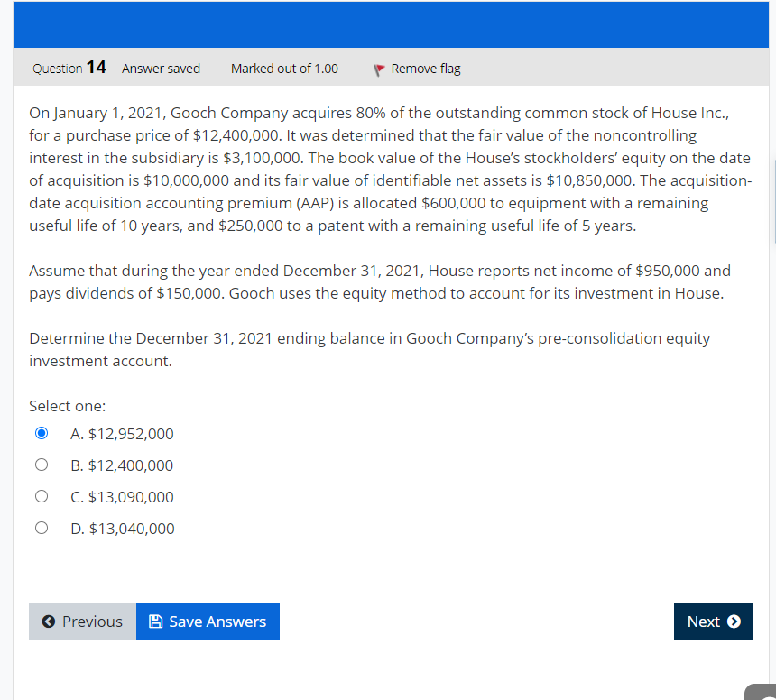Select answer C, $13,090,000
The height and width of the screenshot is (700, 776).
click(x=42, y=496)
